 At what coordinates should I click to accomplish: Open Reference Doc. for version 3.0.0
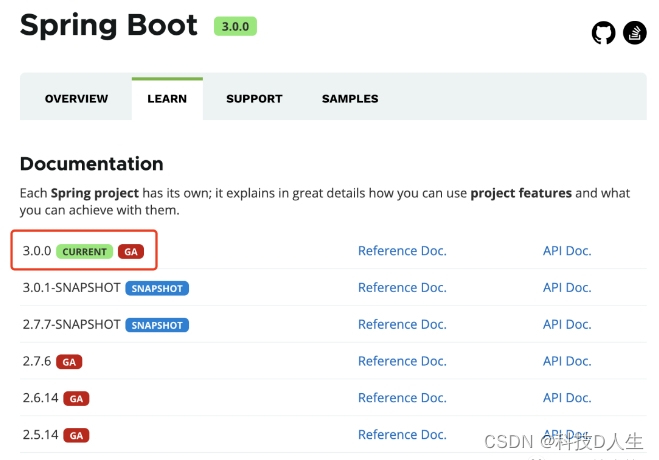coord(402,251)
